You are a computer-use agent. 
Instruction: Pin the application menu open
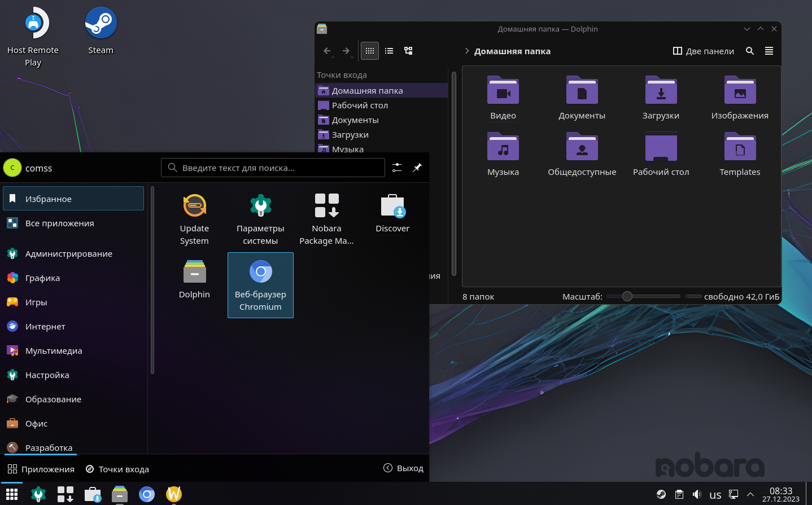pos(417,168)
